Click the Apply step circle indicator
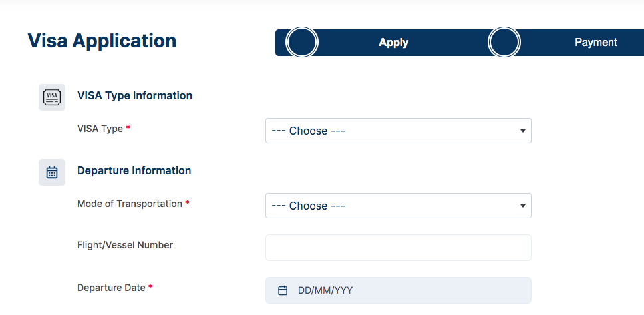 (x=302, y=42)
